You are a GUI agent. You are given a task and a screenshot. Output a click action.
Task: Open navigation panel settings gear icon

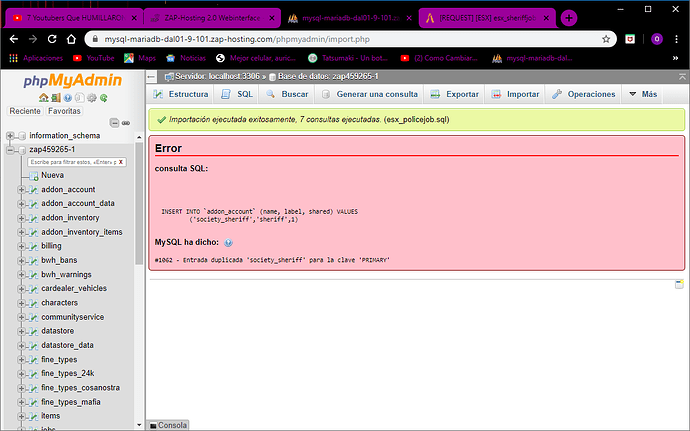[92, 98]
